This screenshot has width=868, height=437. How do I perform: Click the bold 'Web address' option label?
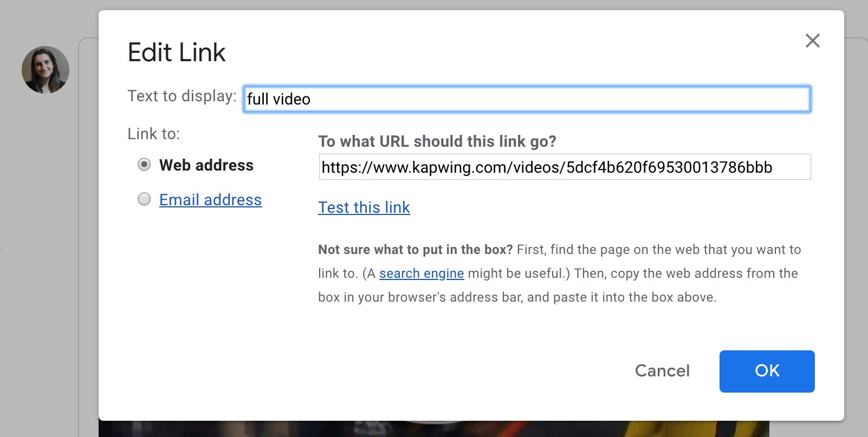tap(206, 165)
